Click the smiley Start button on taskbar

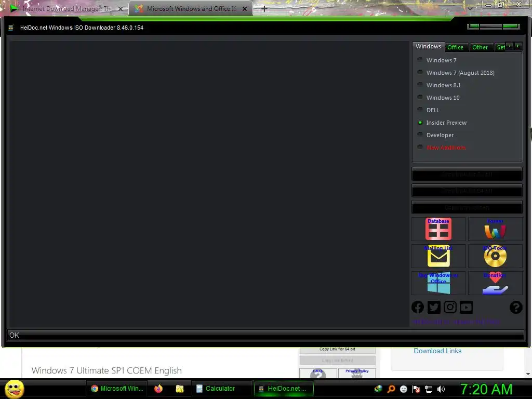tap(14, 389)
